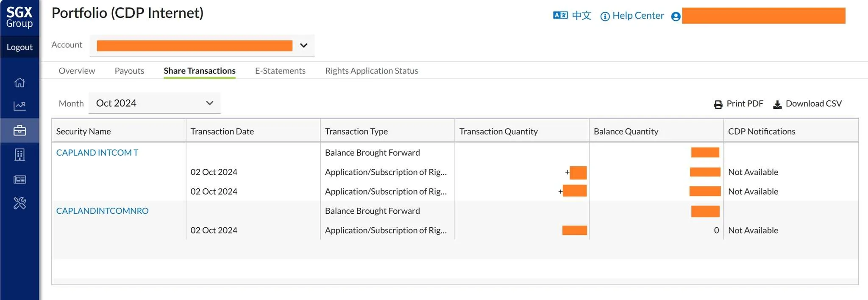Open the news icon in sidebar
The width and height of the screenshot is (868, 300).
(19, 179)
